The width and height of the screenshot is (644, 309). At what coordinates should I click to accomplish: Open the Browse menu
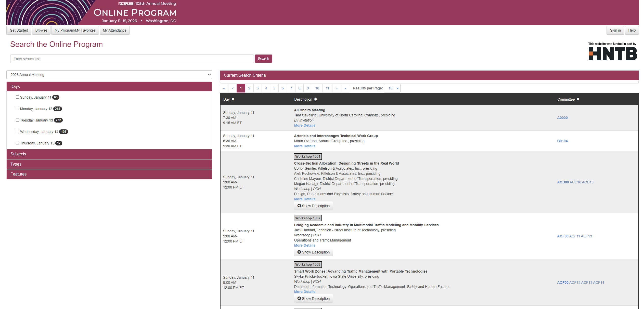pos(41,30)
